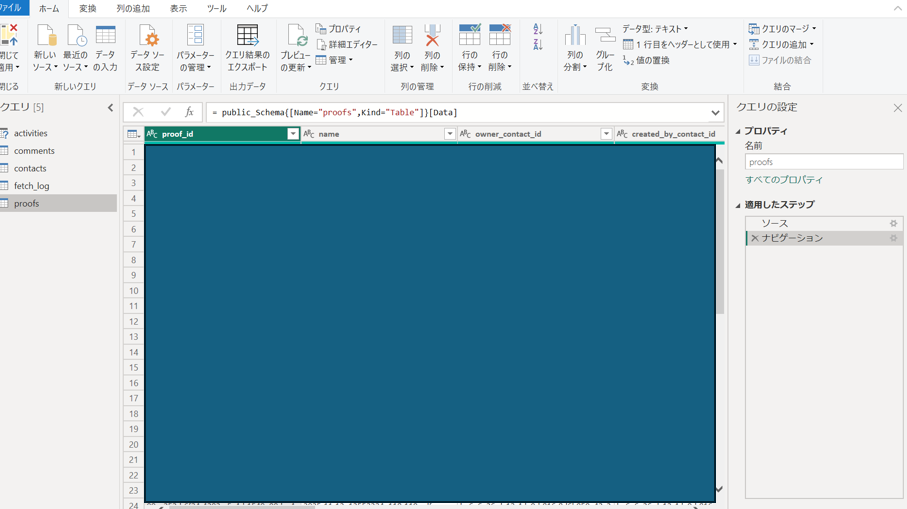Click クエリ結果のエクスポート icon

[x=247, y=37]
